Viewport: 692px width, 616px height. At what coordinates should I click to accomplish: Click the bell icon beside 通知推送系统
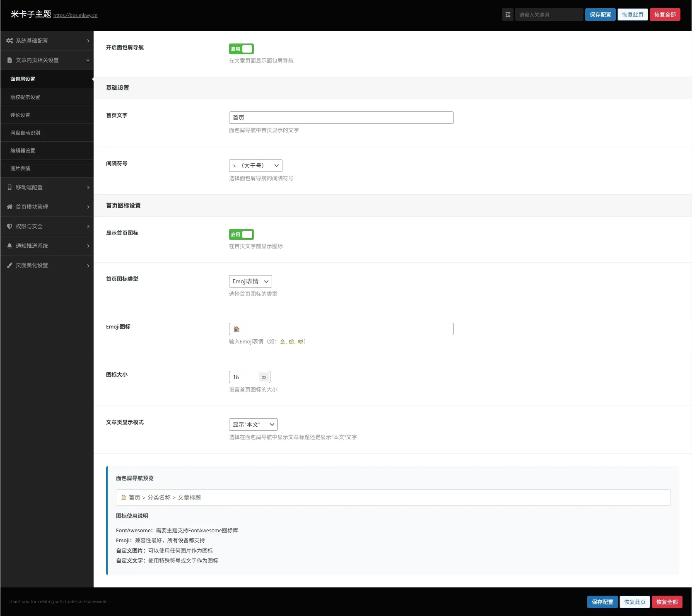tap(10, 246)
